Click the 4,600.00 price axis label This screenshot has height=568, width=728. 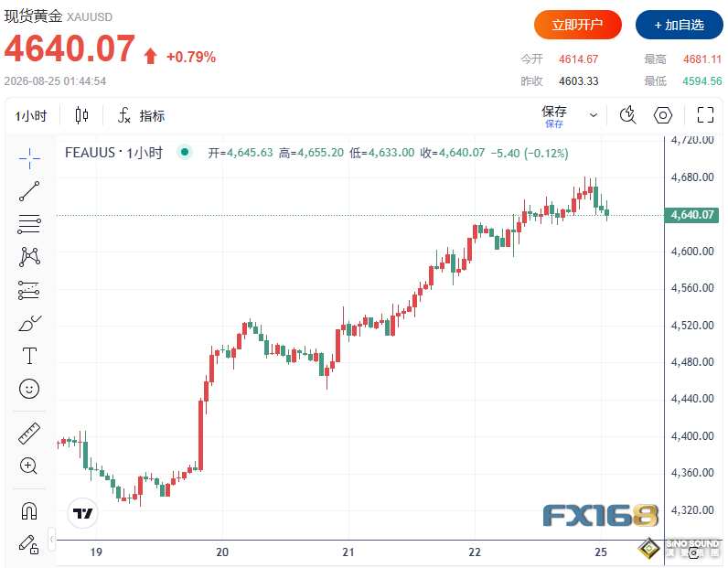692,252
